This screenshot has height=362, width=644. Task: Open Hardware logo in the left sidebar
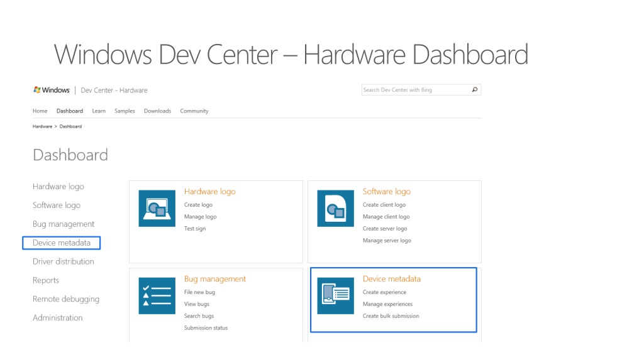click(58, 186)
